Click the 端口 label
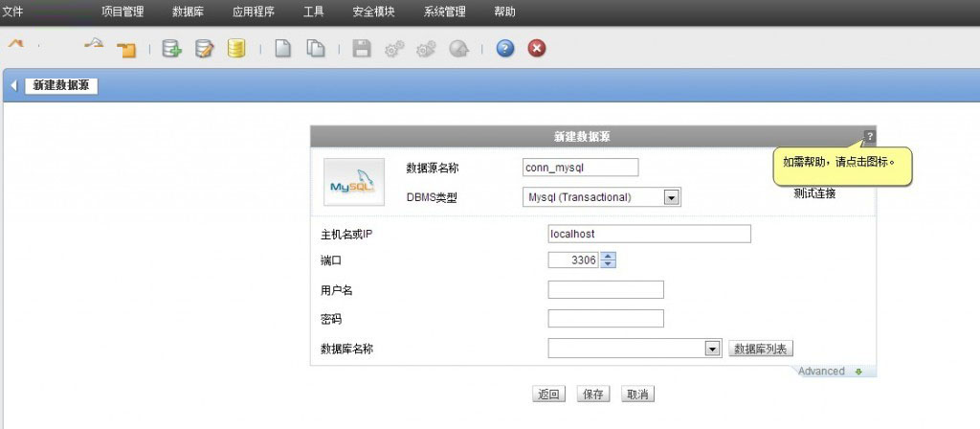Image resolution: width=980 pixels, height=429 pixels. click(331, 260)
